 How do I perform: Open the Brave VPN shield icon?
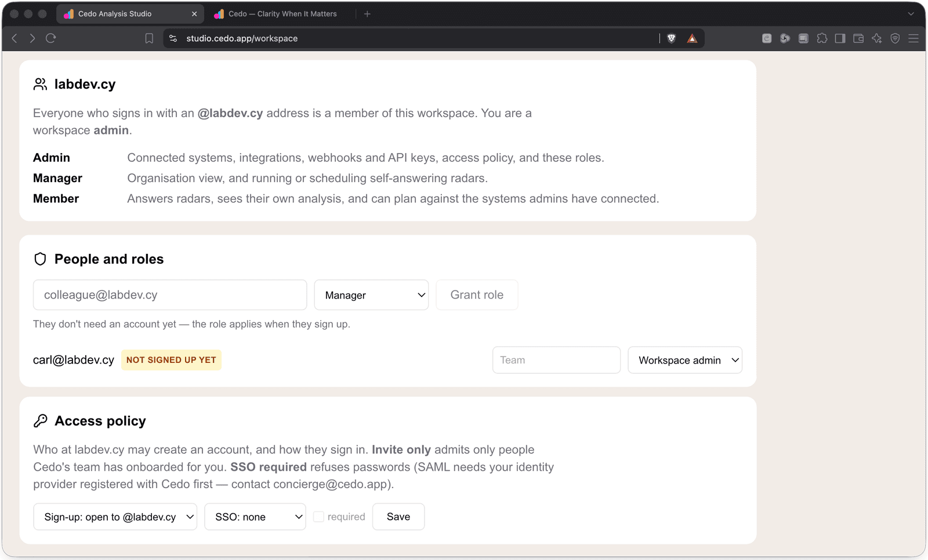[x=896, y=38]
